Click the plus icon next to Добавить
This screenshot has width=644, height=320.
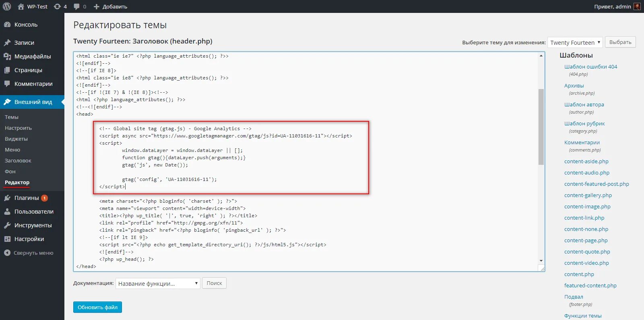[x=96, y=6]
